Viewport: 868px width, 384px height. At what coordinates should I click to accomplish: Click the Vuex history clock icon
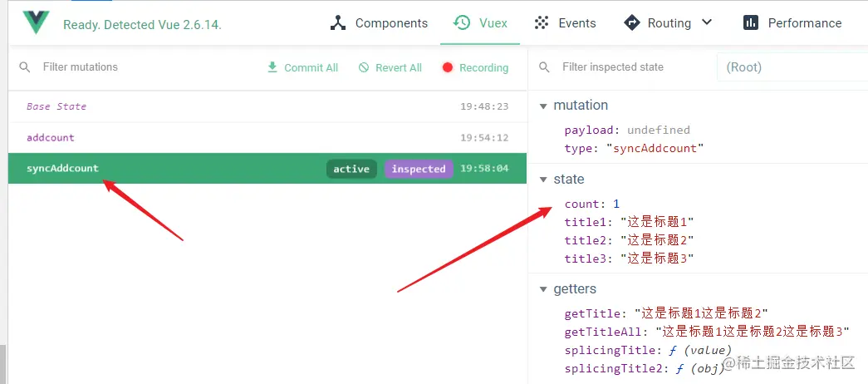tap(462, 23)
